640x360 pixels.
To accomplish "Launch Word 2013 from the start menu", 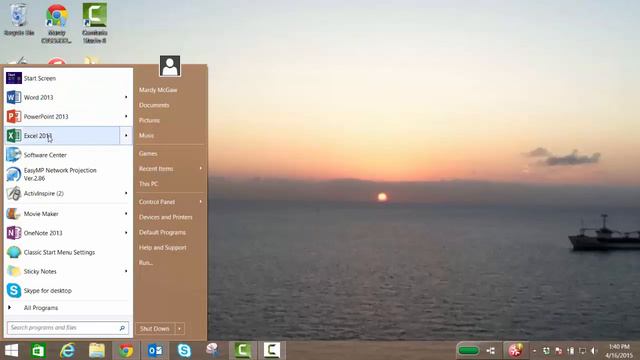I will click(62, 98).
